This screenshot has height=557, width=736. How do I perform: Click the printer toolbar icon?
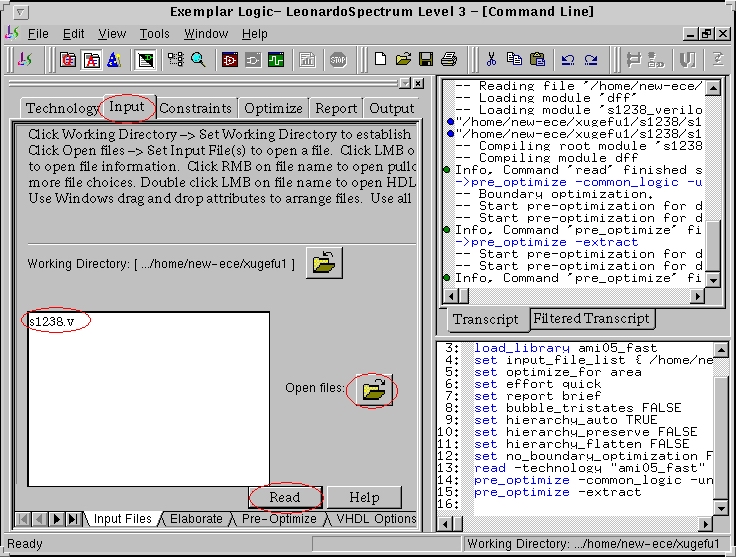[449, 59]
